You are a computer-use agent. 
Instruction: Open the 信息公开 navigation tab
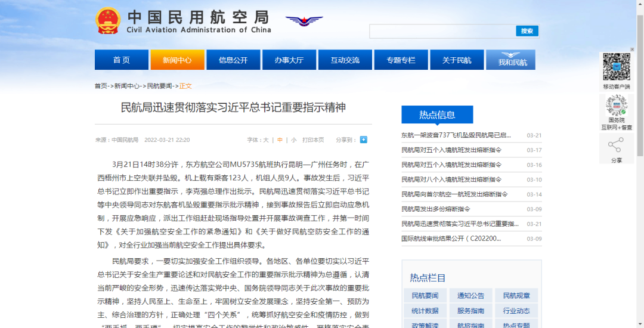point(233,60)
